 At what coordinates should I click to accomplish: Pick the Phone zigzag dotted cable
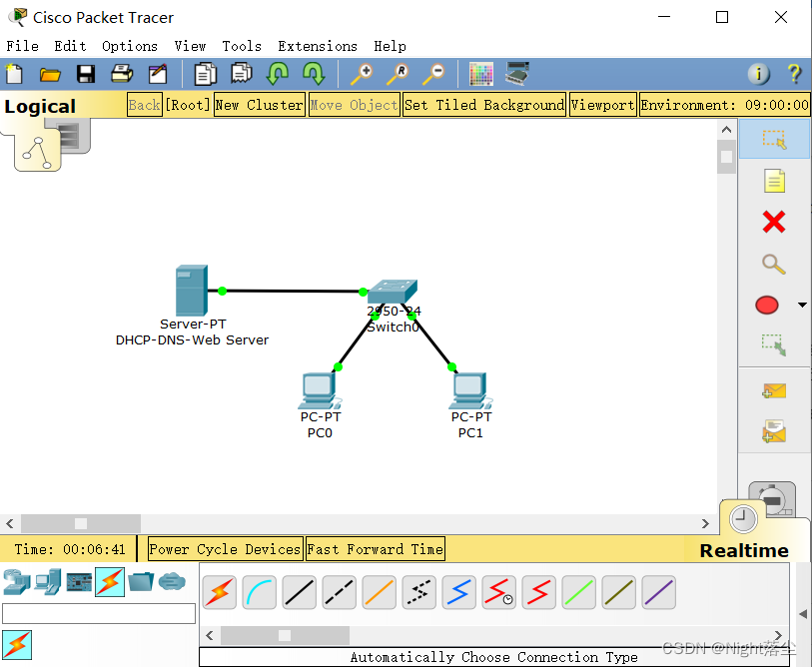point(418,592)
